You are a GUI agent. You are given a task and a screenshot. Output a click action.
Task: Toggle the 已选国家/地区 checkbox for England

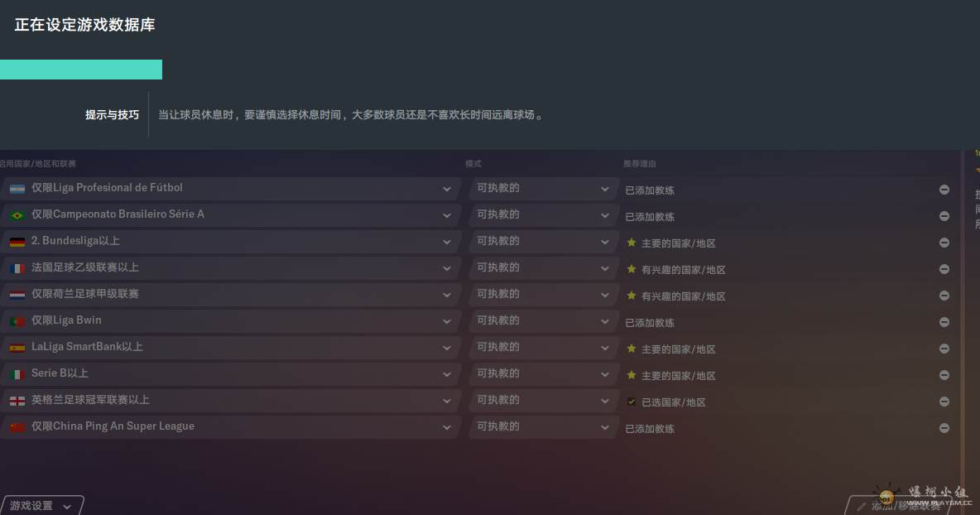point(632,402)
